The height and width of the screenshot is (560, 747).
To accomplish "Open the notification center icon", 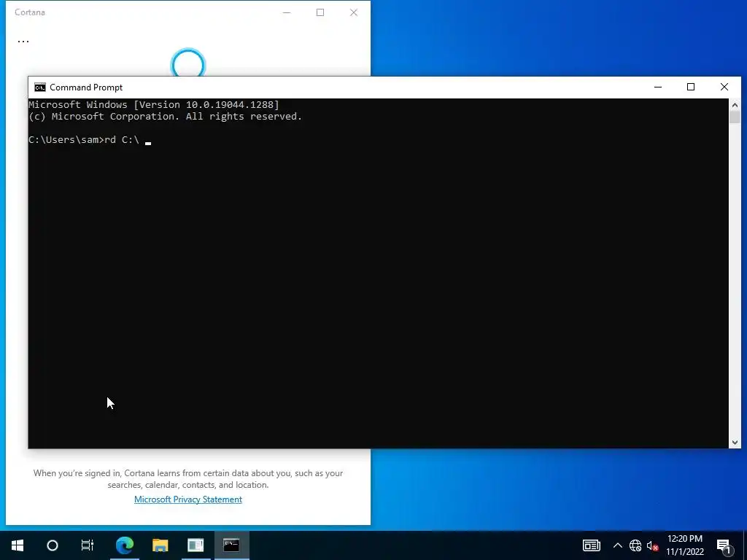I will pyautogui.click(x=724, y=546).
